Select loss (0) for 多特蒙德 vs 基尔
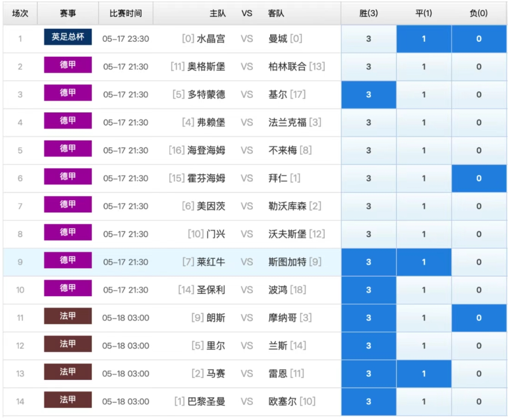This screenshot has height=420, width=510. coord(479,95)
